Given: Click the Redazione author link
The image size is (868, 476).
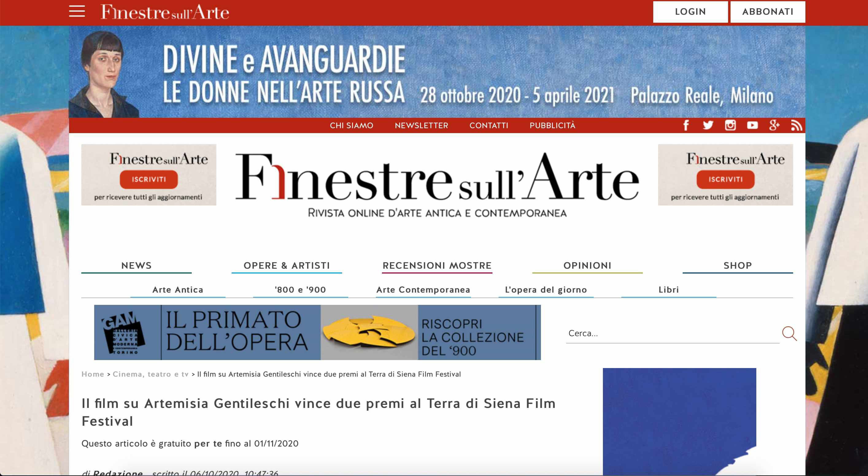Looking at the screenshot, I should [x=118, y=473].
